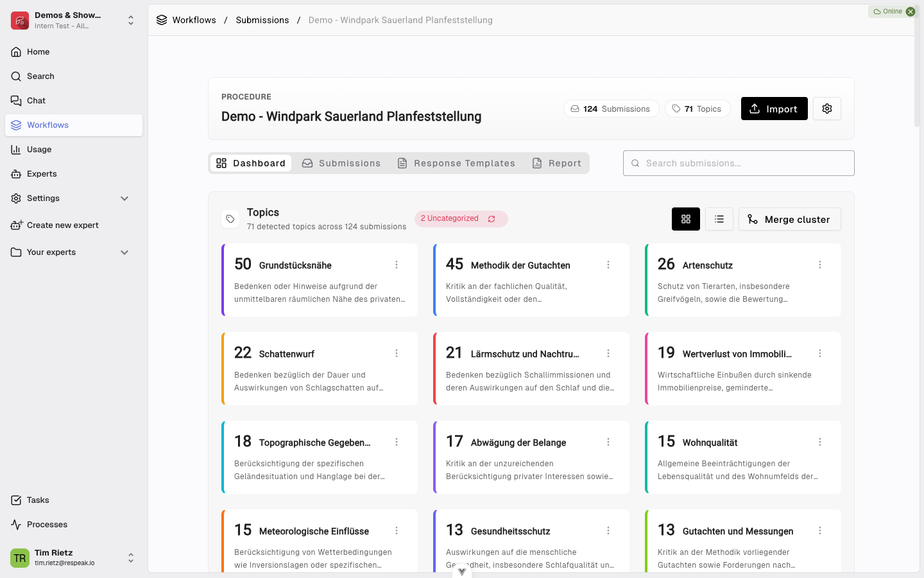Click the down arrow at page bottom

(x=462, y=572)
